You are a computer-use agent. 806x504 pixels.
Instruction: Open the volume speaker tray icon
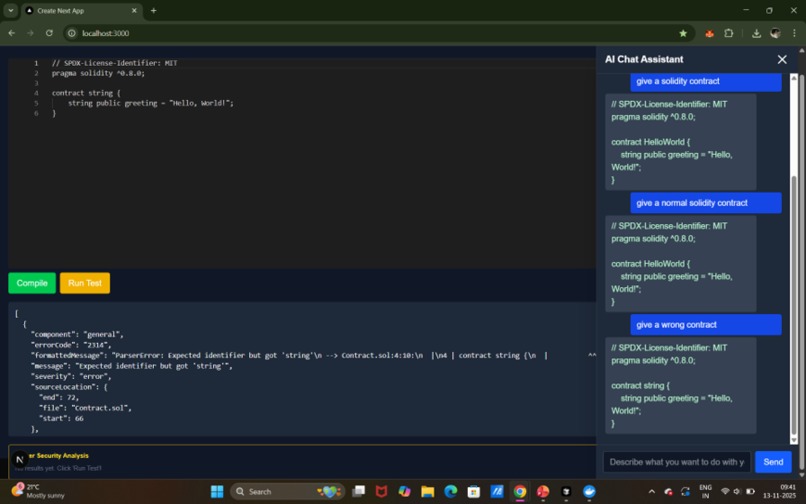pyautogui.click(x=738, y=492)
